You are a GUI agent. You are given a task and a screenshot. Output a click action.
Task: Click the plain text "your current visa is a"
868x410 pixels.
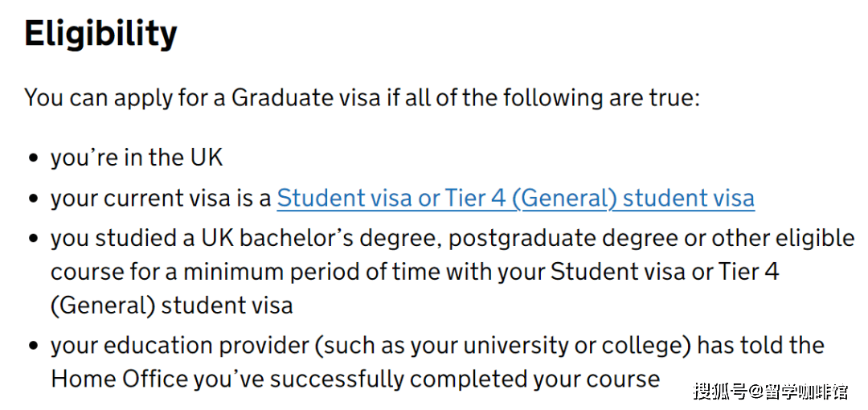pos(161,199)
